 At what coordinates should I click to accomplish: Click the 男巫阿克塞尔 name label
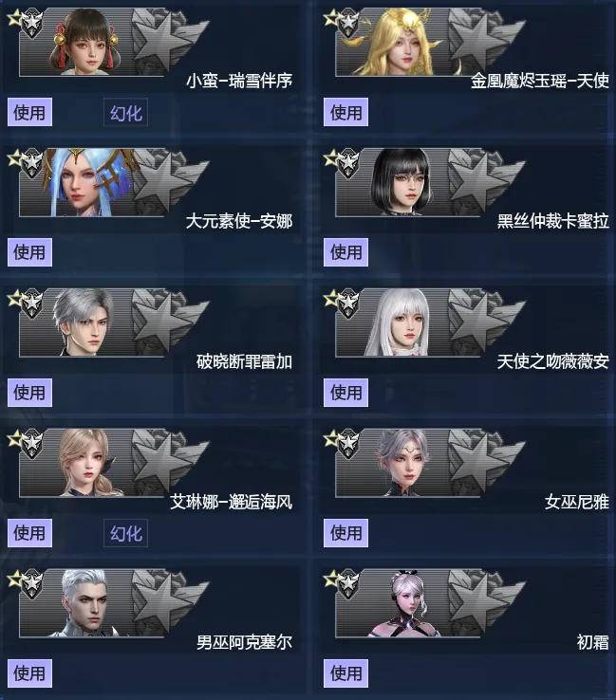click(x=244, y=642)
